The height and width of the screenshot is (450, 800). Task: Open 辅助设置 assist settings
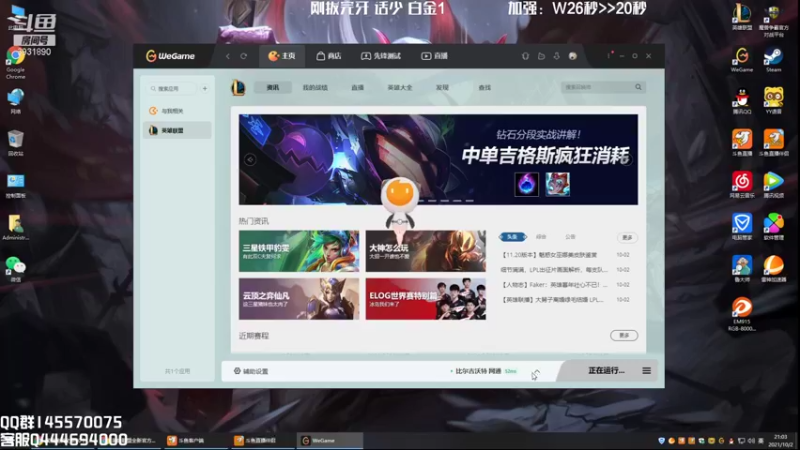point(251,371)
